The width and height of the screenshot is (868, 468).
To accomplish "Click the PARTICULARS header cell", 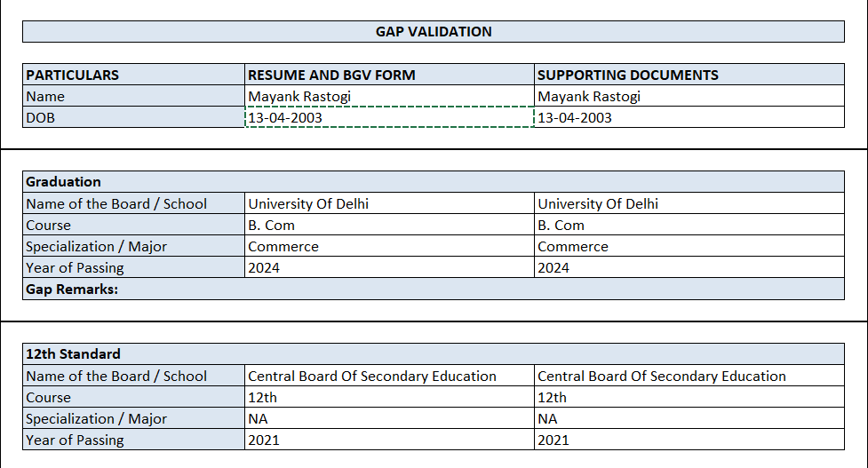I will point(133,75).
